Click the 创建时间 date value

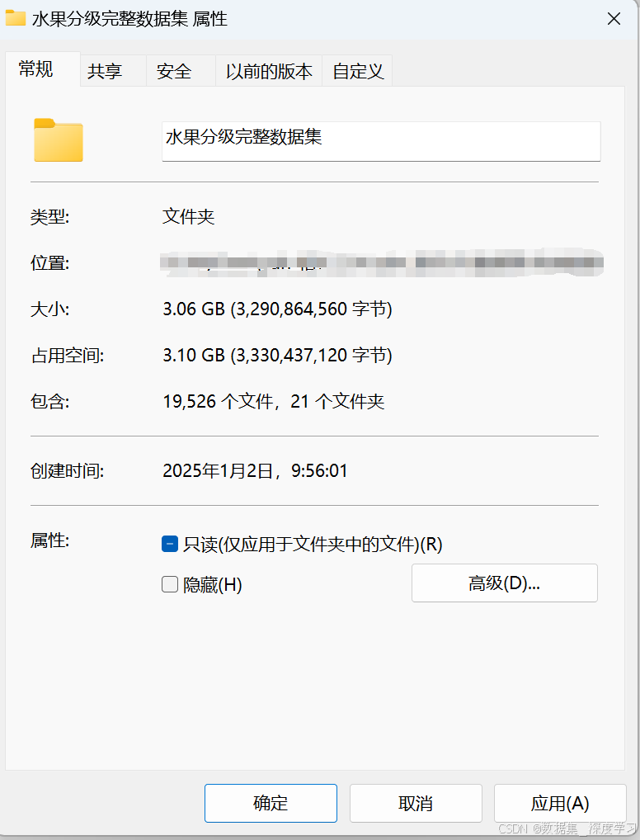point(256,471)
